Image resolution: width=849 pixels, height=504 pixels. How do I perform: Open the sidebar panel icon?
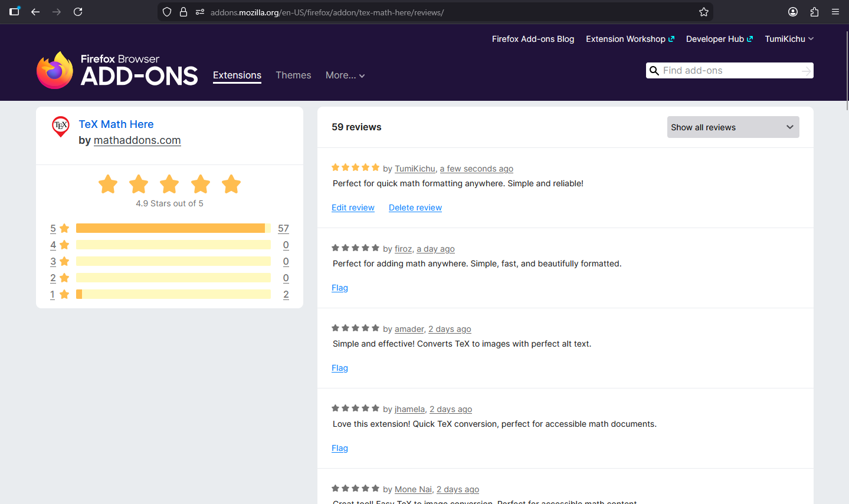pos(15,11)
